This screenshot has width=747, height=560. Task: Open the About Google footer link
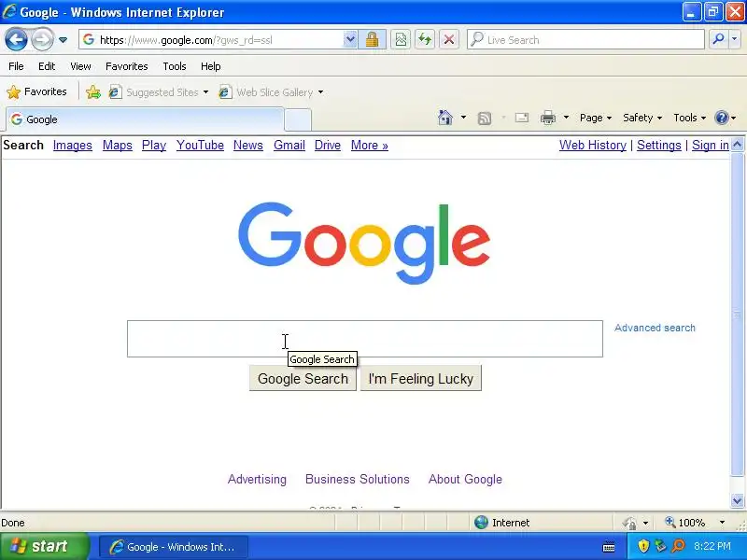click(x=465, y=479)
